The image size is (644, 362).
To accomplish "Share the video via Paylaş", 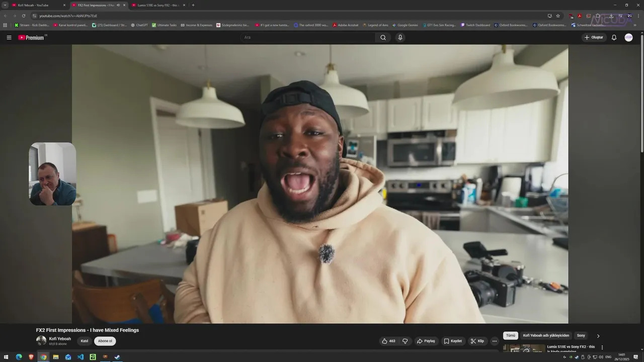I will 426,341.
